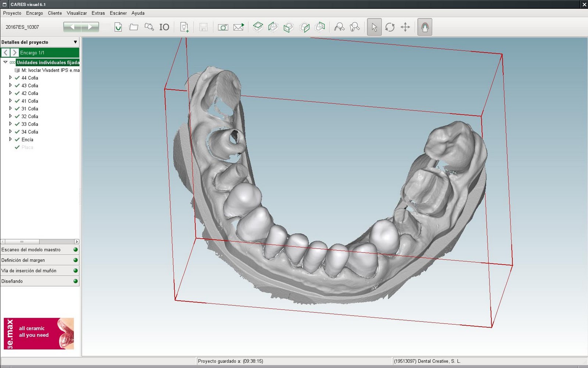Open the Visualizar menu
Image resolution: width=588 pixels, height=368 pixels.
(76, 13)
